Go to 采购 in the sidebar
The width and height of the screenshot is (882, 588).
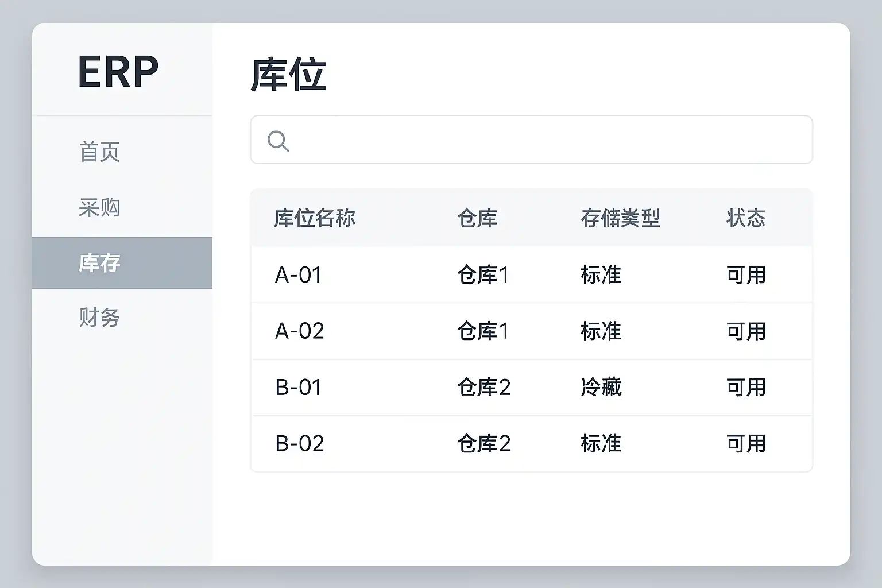[99, 207]
